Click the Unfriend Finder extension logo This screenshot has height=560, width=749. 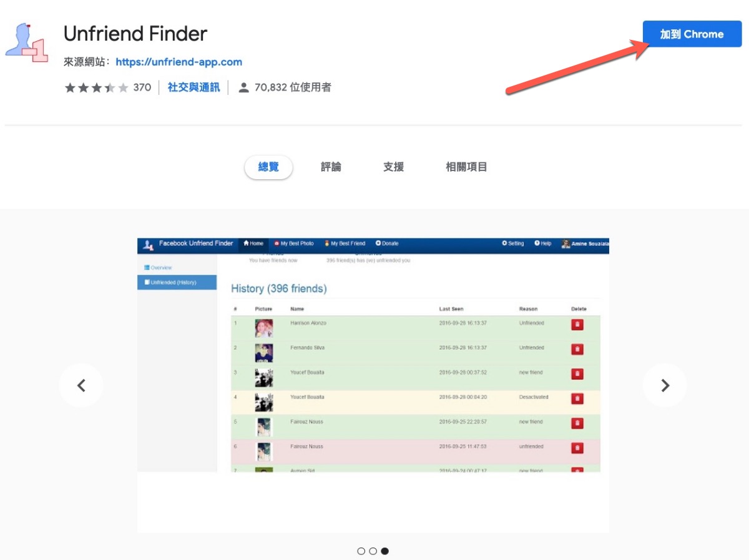[x=27, y=42]
